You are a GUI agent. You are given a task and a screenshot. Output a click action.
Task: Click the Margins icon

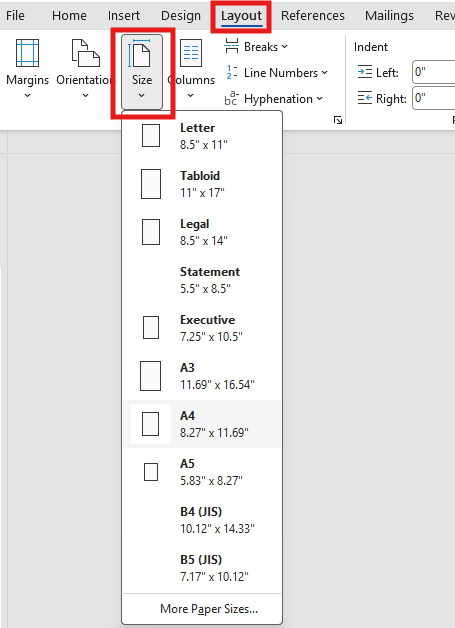coord(28,52)
